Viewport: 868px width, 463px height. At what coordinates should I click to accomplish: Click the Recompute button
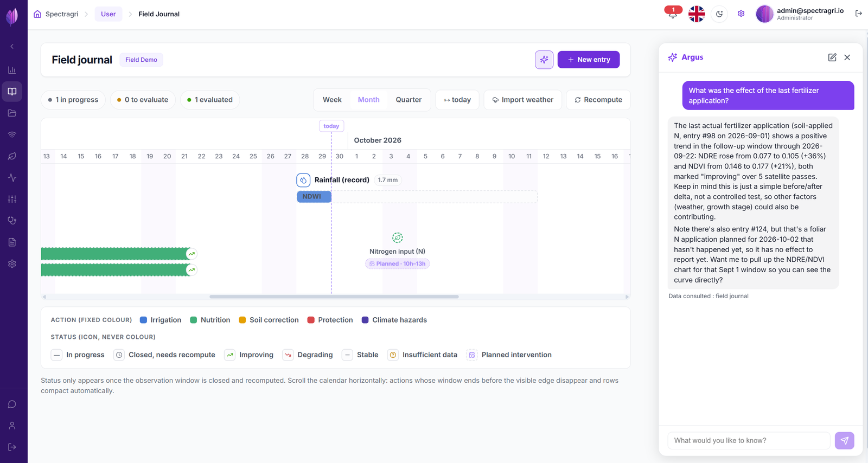tap(598, 100)
